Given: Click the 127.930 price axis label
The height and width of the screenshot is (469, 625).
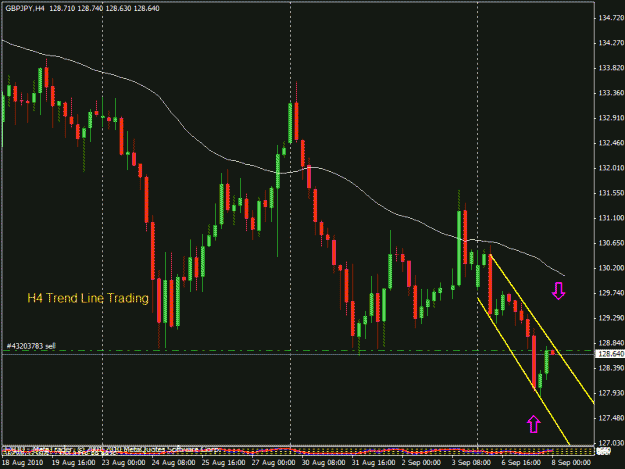Looking at the screenshot, I should click(611, 393).
